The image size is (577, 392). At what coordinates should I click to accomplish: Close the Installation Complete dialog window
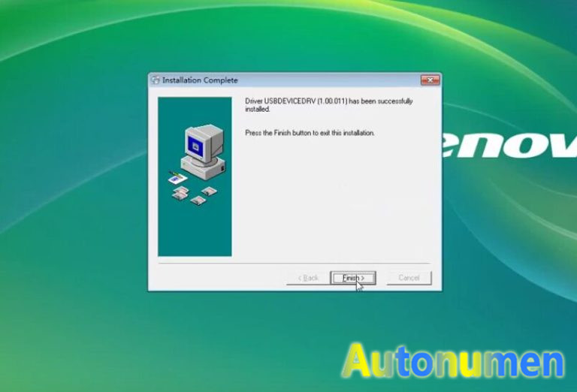click(430, 80)
